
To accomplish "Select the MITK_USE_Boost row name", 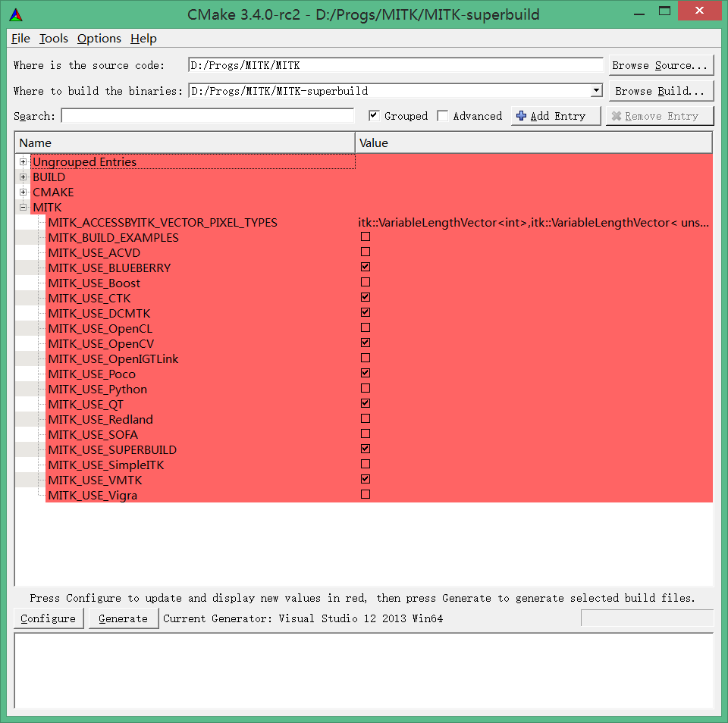I will (x=94, y=283).
